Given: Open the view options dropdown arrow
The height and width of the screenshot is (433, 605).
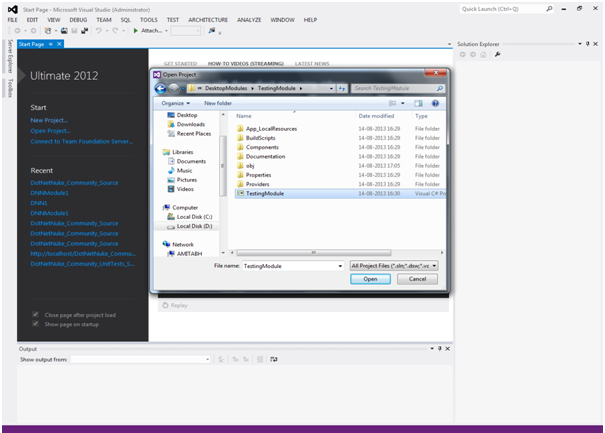Looking at the screenshot, I should pos(402,103).
